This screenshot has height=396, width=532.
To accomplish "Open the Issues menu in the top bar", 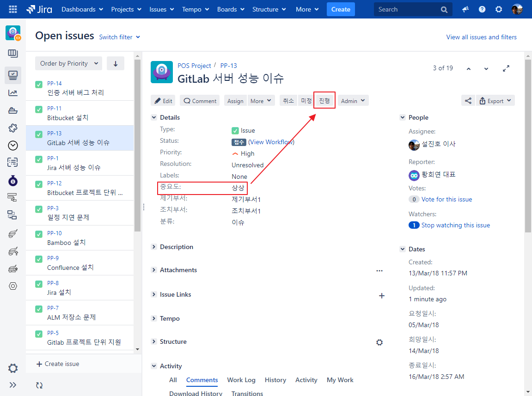I will tap(161, 9).
